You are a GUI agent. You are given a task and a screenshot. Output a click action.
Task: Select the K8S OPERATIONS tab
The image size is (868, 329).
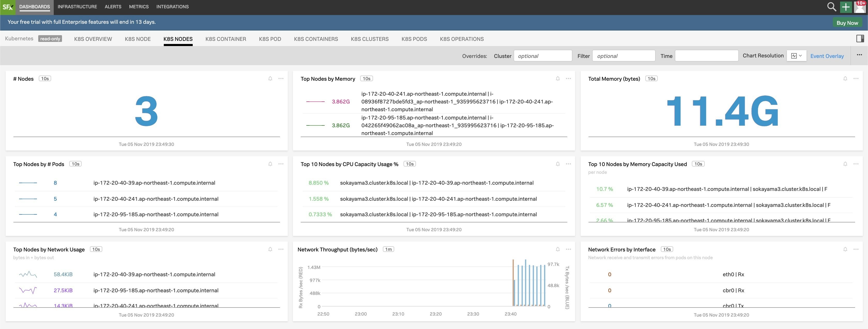click(x=462, y=39)
